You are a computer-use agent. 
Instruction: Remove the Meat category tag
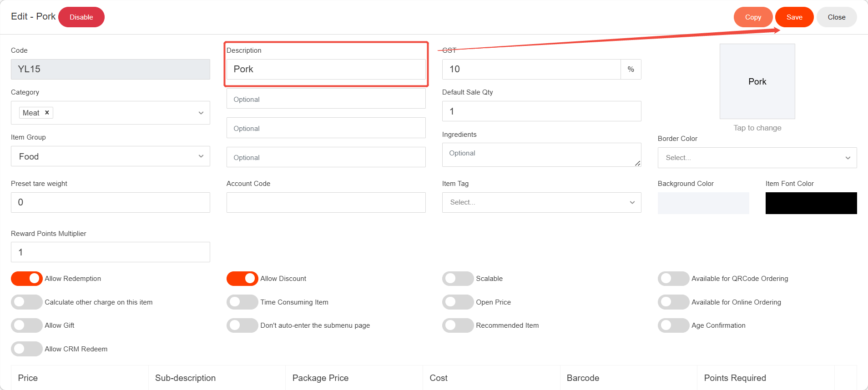47,113
